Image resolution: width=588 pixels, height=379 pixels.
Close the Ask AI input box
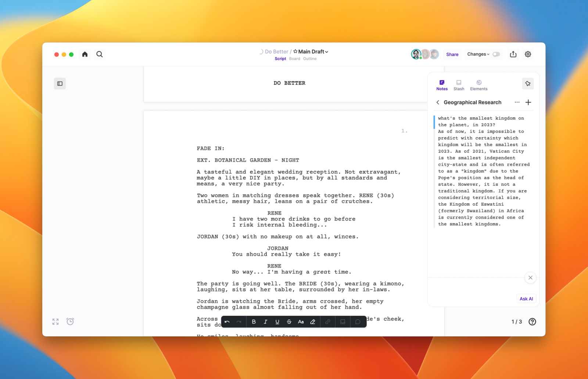(530, 278)
